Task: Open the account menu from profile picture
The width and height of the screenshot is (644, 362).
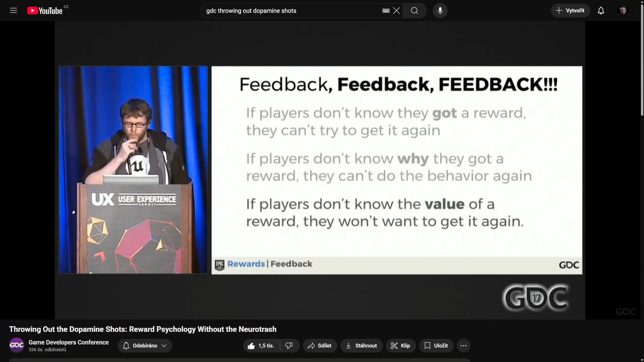Action: click(x=623, y=10)
